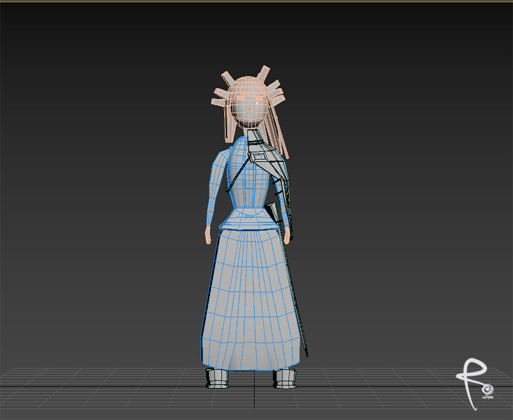Select the boot under the unarmored arm
The width and height of the screenshot is (513, 420).
tap(217, 378)
